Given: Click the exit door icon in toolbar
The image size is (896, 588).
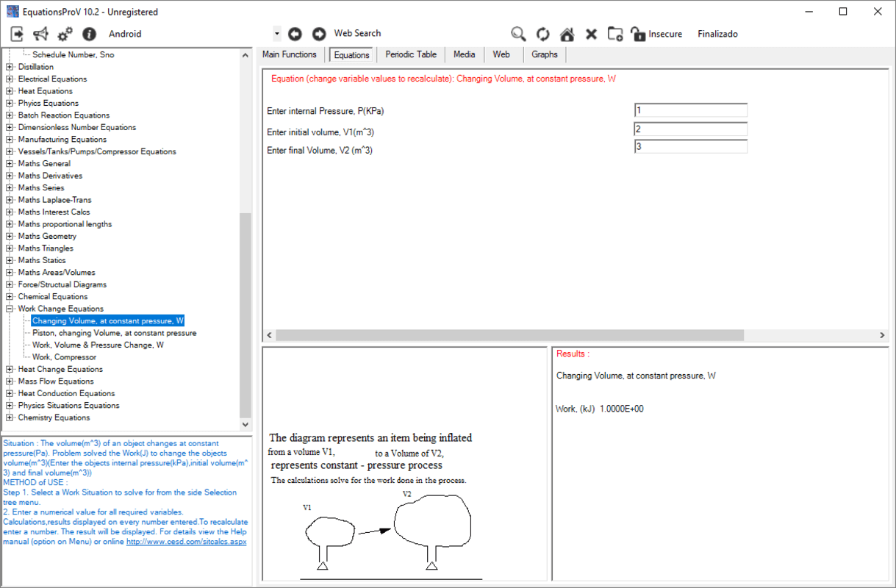Looking at the screenshot, I should (17, 34).
